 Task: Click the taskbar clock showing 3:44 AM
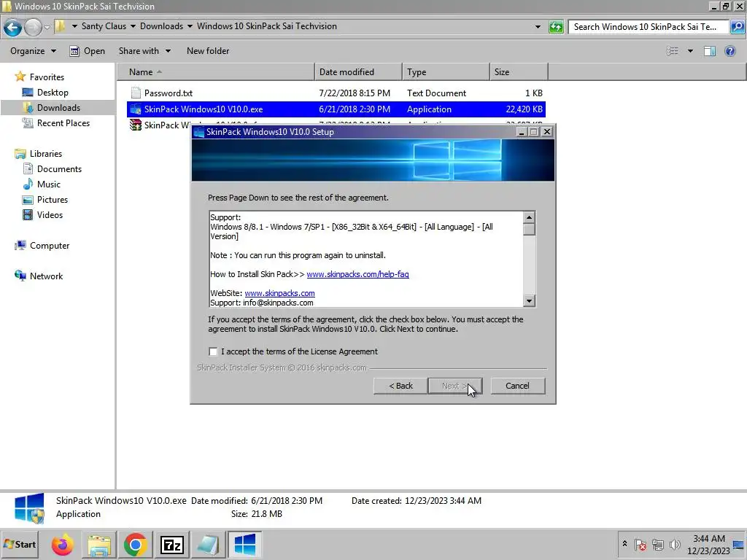(709, 545)
